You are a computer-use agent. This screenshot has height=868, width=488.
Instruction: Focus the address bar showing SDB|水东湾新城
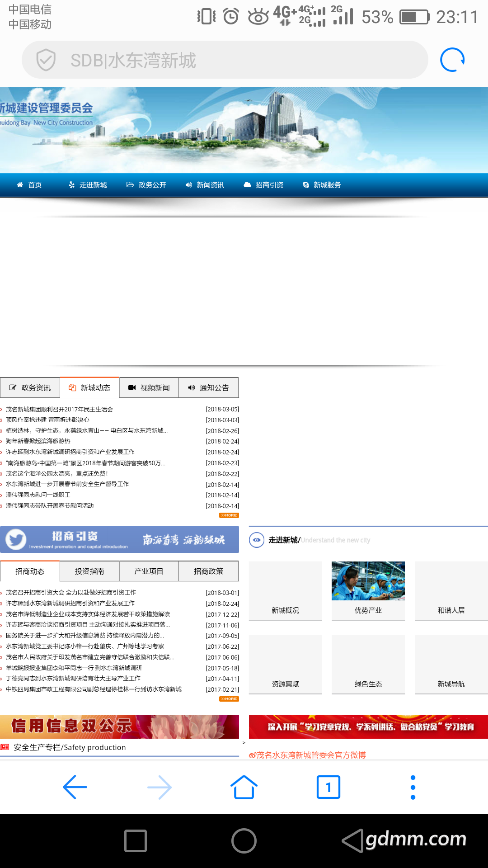click(x=225, y=60)
